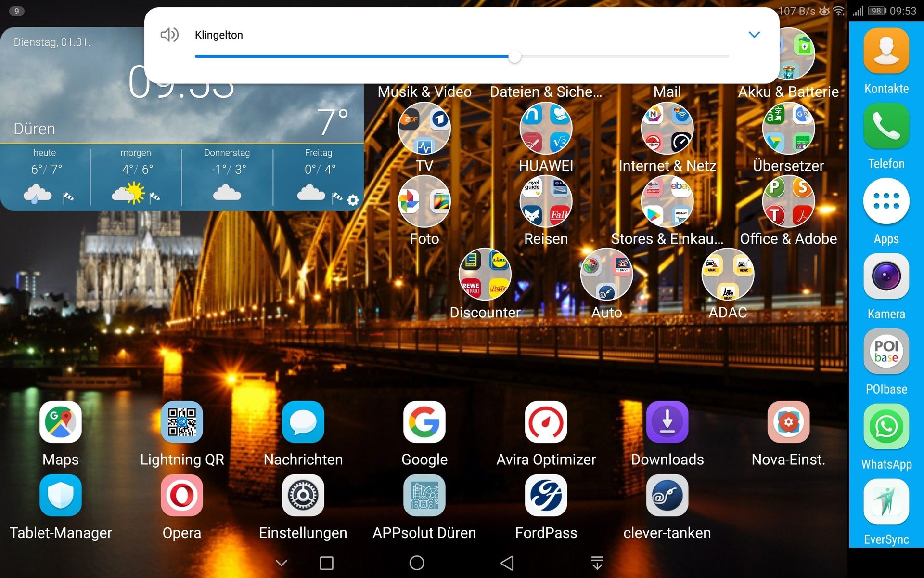Tap battery indicator in status bar
Image resolution: width=924 pixels, height=578 pixels.
[877, 11]
